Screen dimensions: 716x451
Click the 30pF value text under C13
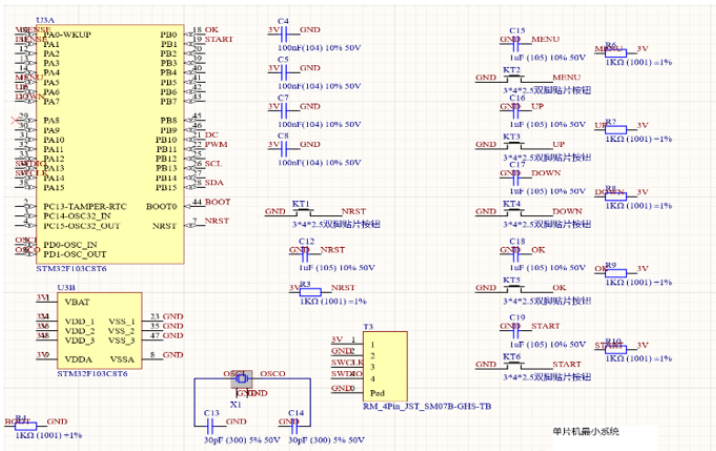(242, 440)
